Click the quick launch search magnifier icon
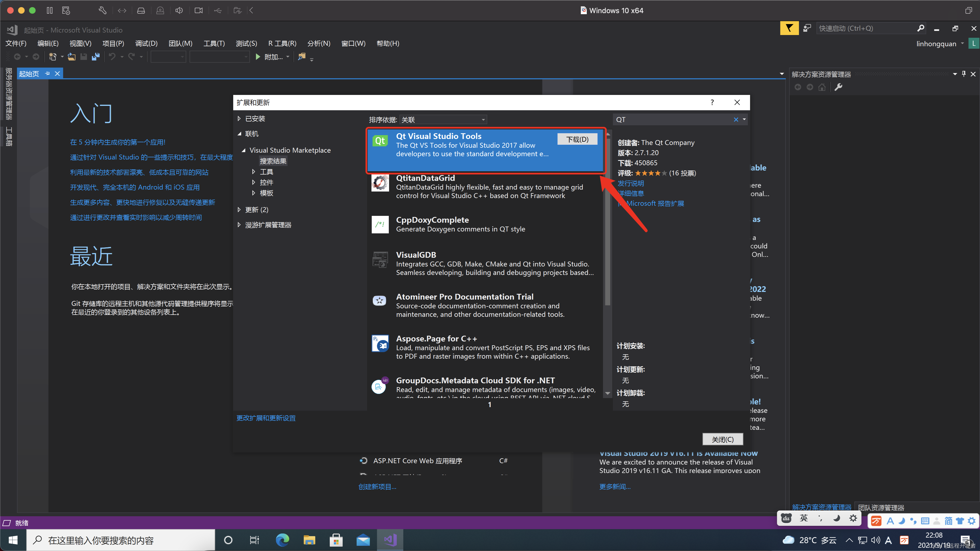980x551 pixels. pyautogui.click(x=920, y=28)
